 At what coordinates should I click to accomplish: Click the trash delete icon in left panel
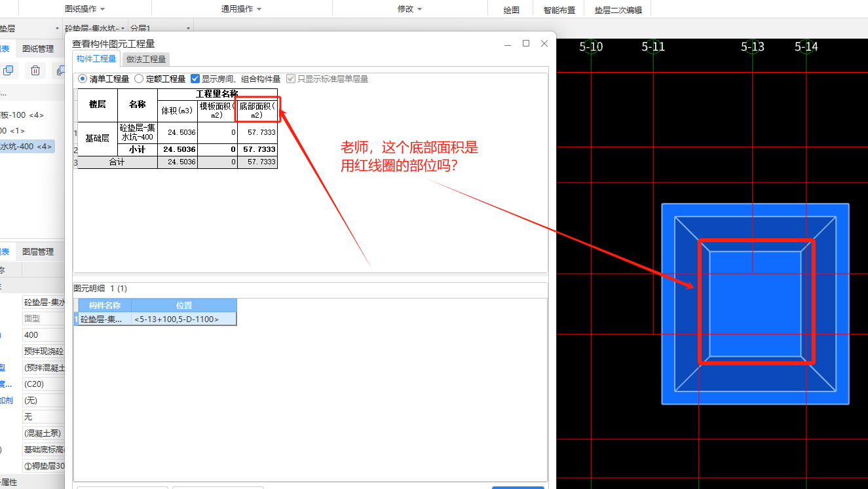click(x=35, y=71)
